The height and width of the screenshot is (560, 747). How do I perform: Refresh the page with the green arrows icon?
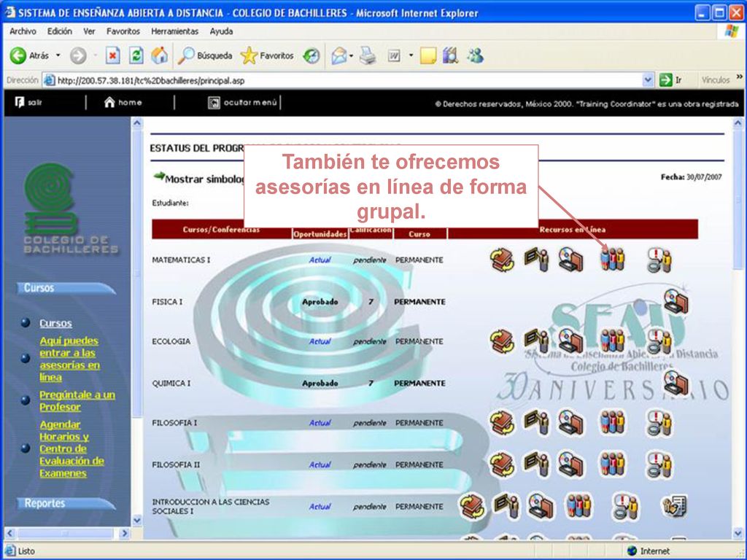point(136,55)
